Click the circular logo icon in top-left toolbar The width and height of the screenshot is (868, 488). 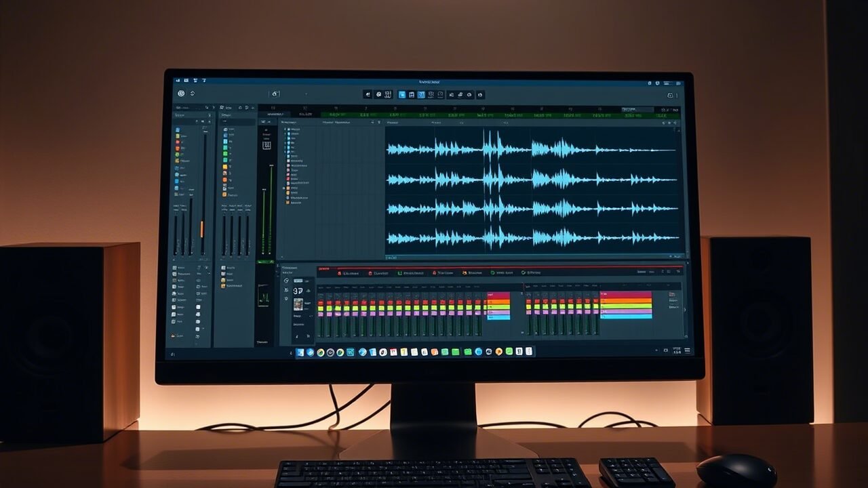[181, 94]
